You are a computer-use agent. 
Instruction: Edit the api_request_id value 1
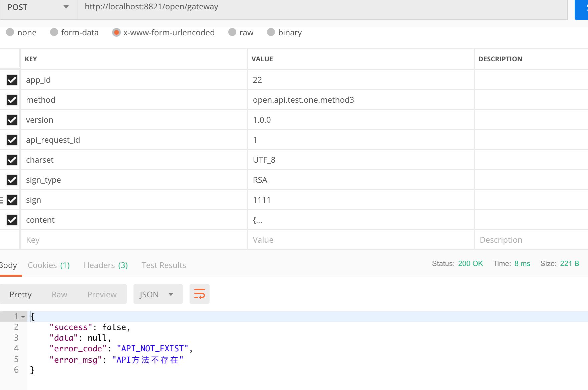coord(361,140)
